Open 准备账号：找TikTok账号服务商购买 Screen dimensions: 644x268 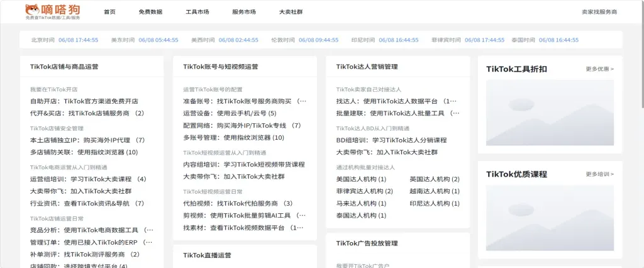coord(245,101)
